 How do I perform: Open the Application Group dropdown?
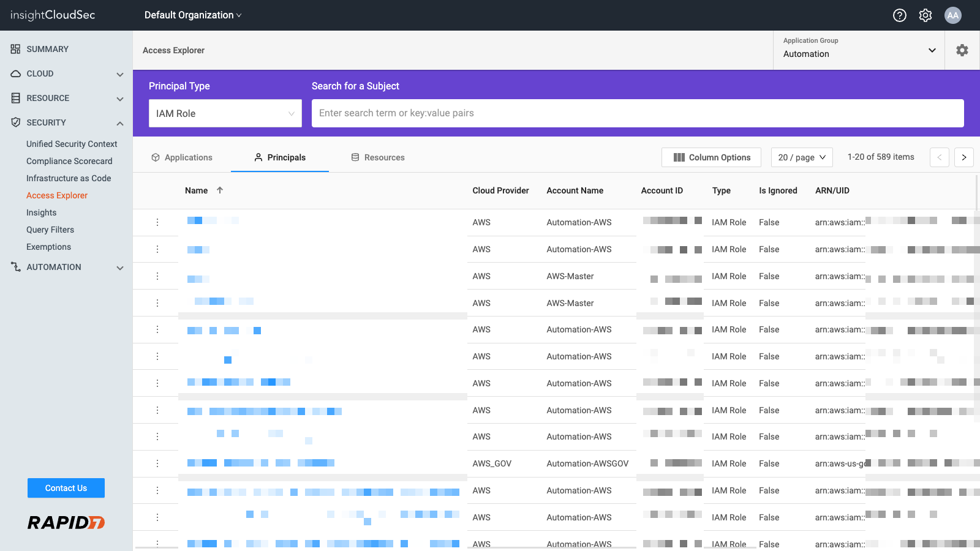[x=859, y=50]
